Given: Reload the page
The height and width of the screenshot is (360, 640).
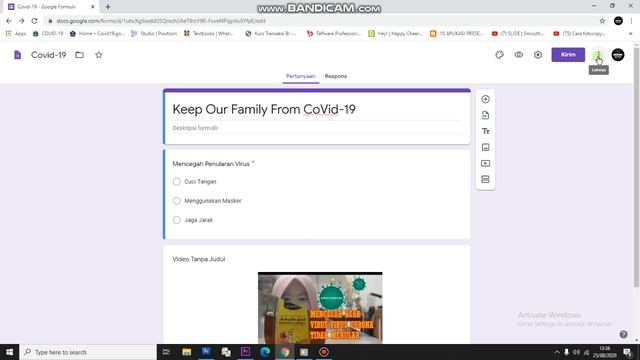Looking at the screenshot, I should [x=34, y=21].
